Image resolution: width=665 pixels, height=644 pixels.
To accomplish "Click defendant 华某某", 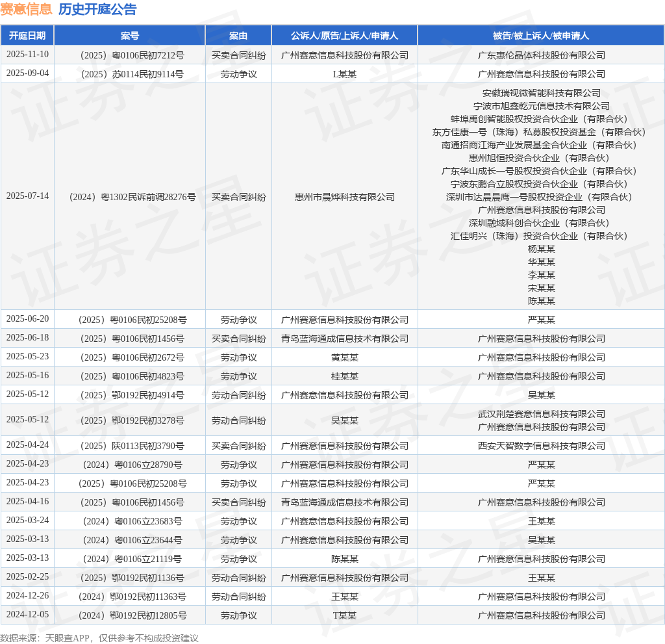I will (541, 262).
